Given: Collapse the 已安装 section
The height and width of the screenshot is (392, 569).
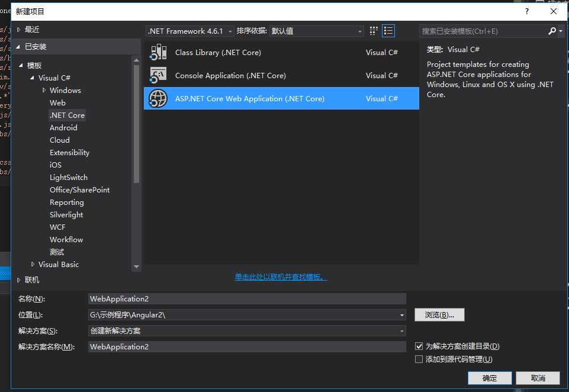Looking at the screenshot, I should pos(18,46).
